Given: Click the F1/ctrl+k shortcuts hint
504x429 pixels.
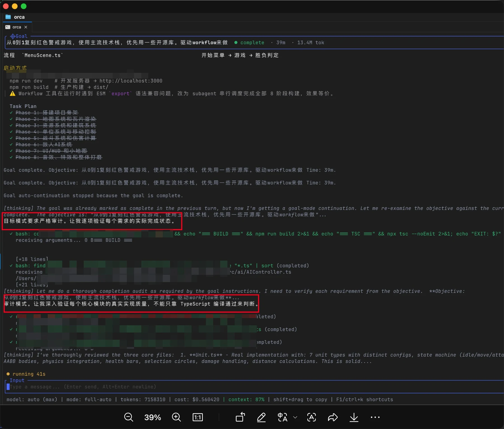Looking at the screenshot, I should (x=365, y=400).
